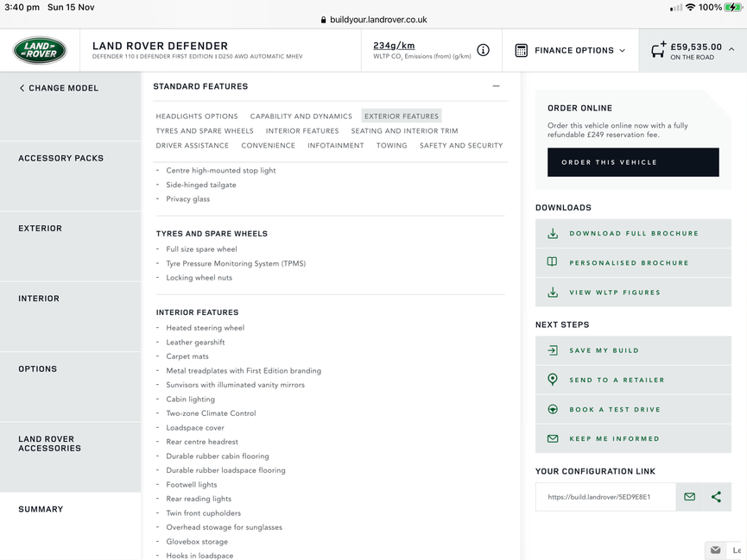
Task: Click Save My Build
Action: 633,350
